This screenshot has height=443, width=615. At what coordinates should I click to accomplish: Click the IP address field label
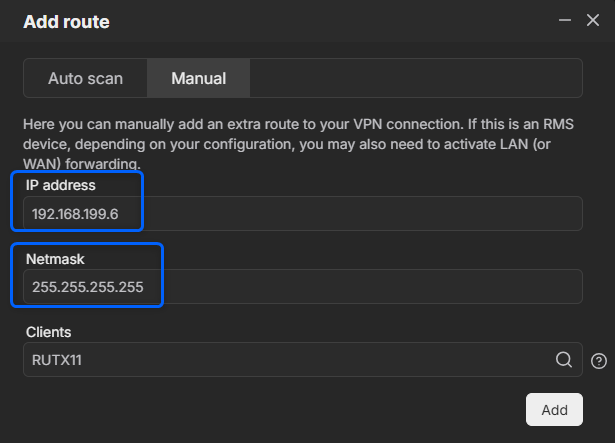click(x=60, y=185)
